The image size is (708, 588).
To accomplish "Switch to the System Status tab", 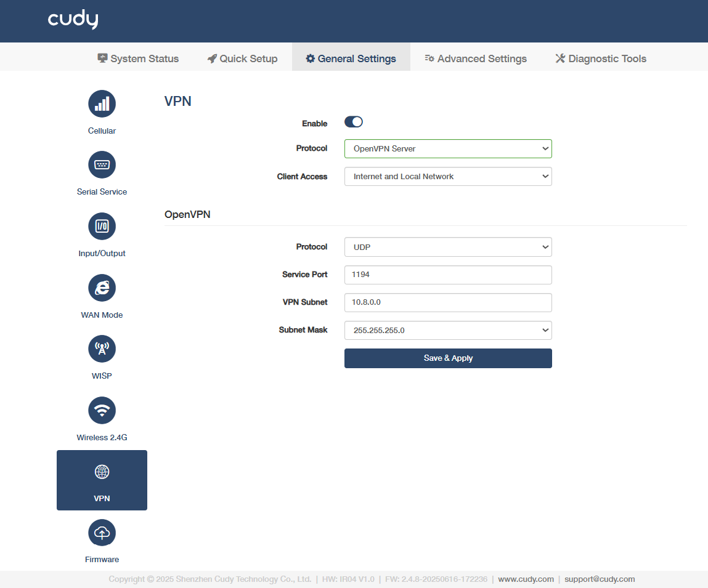I will 138,58.
